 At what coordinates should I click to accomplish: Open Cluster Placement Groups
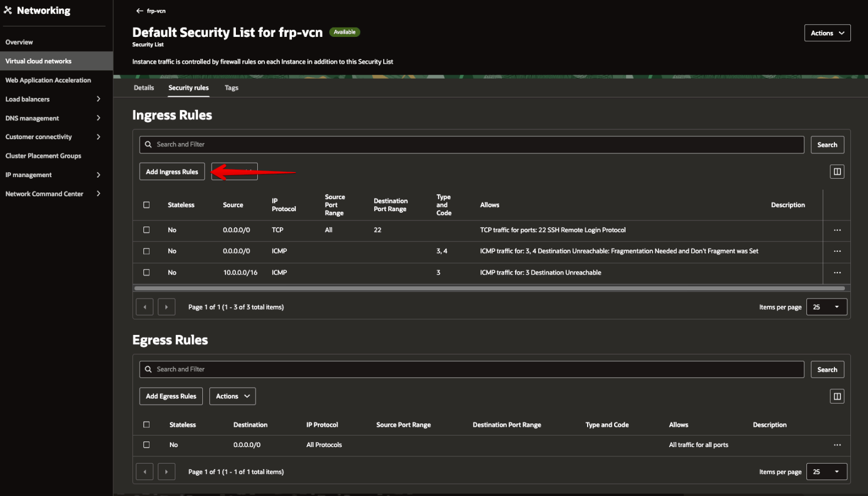[43, 156]
